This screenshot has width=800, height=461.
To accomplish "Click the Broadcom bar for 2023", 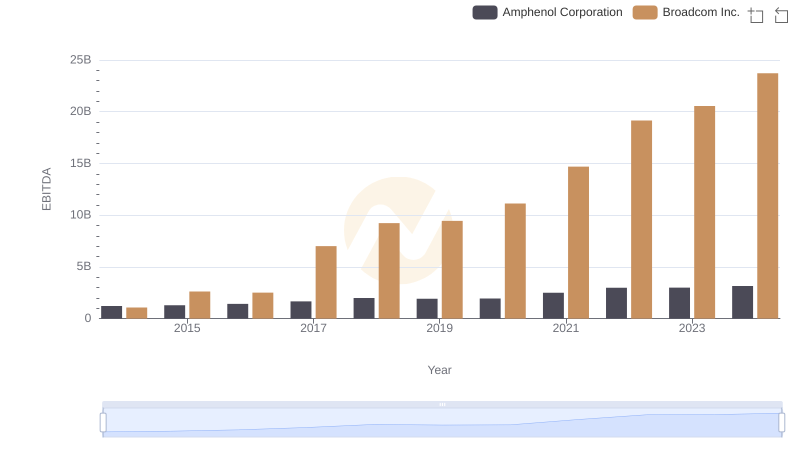I will coord(705,212).
